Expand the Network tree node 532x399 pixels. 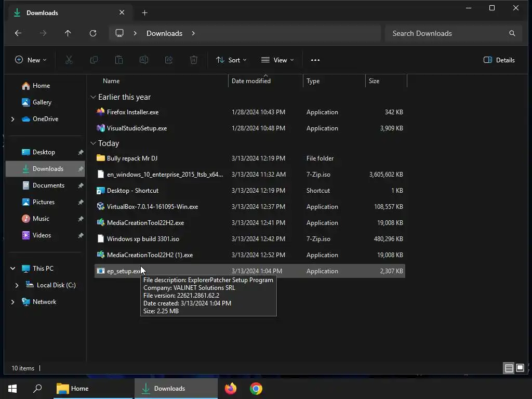click(12, 302)
